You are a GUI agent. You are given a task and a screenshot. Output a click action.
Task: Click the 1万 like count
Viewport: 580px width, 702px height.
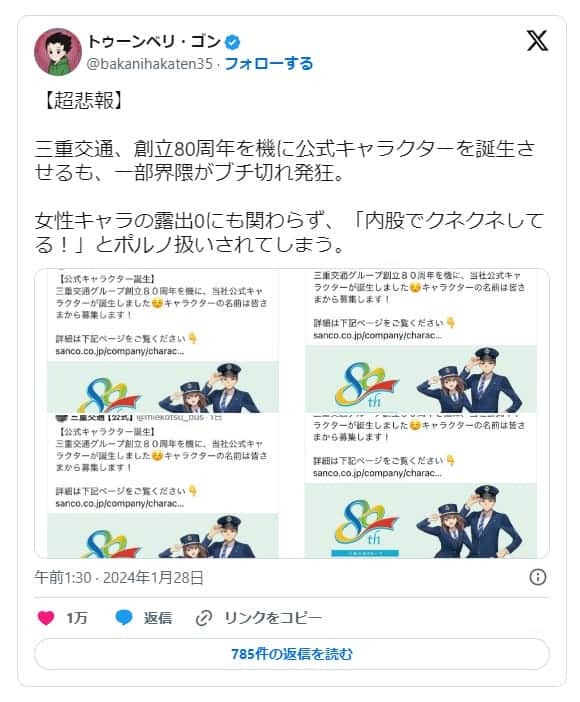[77, 618]
